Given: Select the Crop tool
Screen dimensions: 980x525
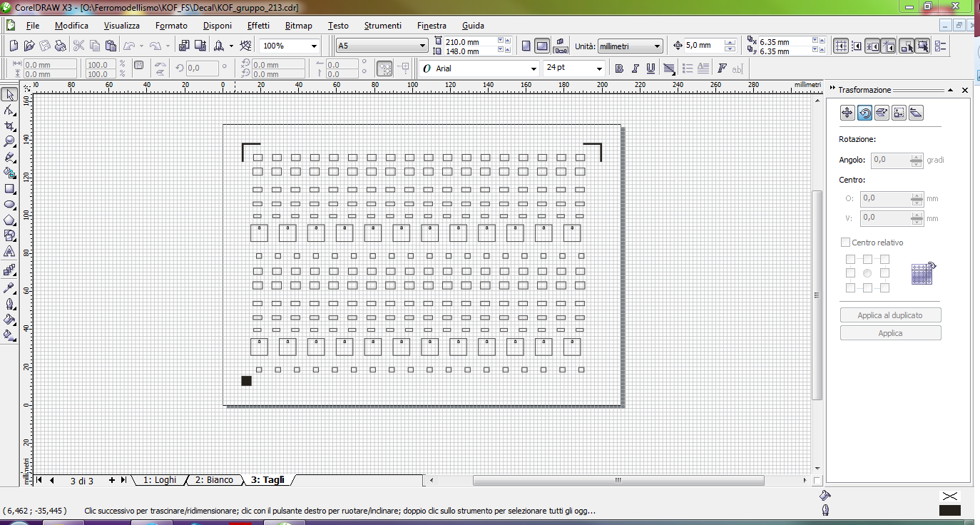Looking at the screenshot, I should click(9, 126).
